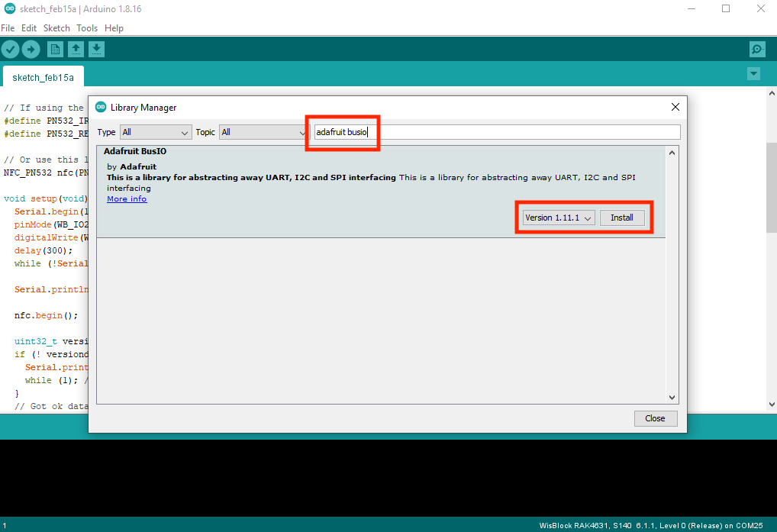Click the library list scroll-down arrow
Image resolution: width=777 pixels, height=532 pixels.
(672, 397)
